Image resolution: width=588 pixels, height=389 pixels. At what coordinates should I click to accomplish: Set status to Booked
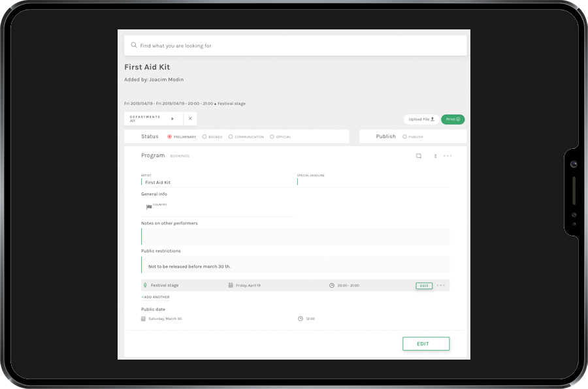pyautogui.click(x=204, y=137)
